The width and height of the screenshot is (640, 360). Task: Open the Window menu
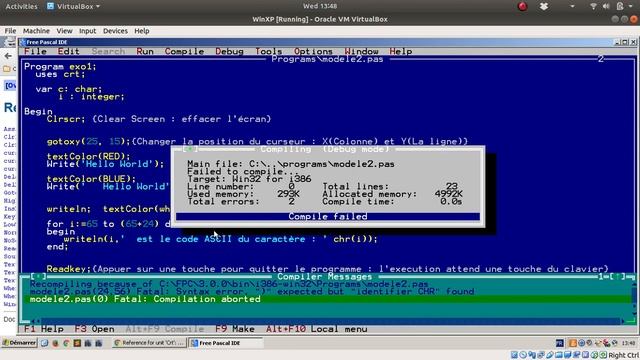click(361, 51)
